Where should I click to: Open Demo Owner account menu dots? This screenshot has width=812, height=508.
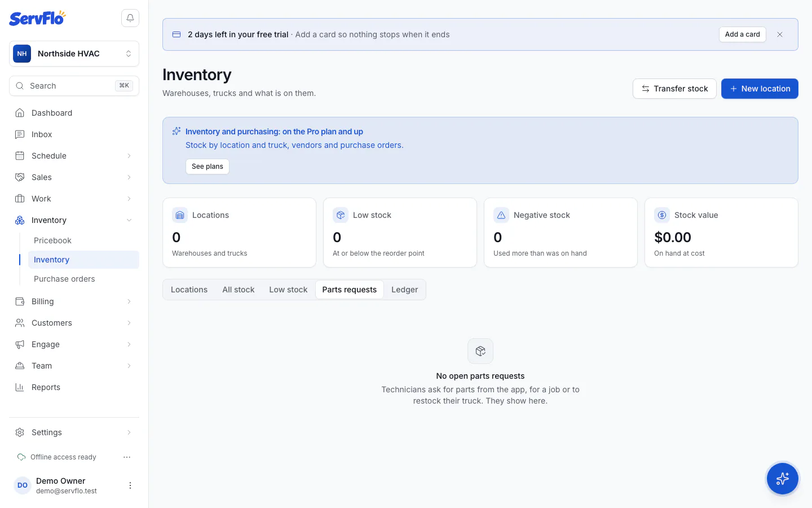pos(130,485)
